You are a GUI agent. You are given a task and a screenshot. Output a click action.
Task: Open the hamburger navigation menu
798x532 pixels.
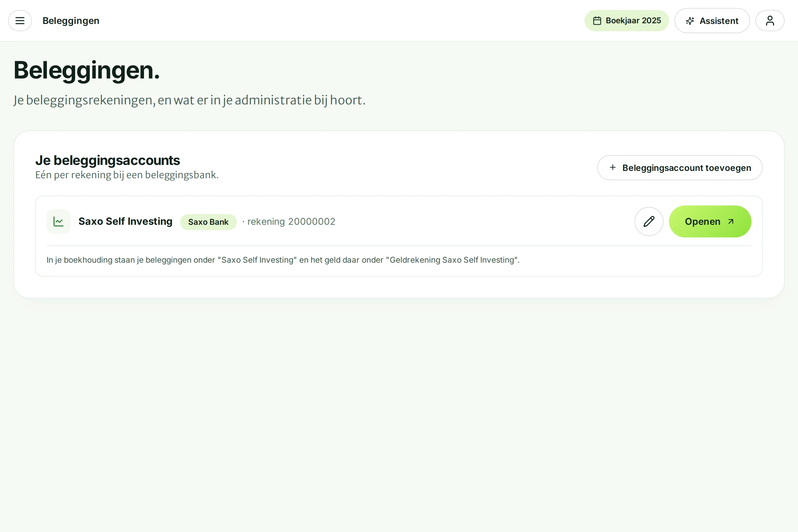coord(20,21)
